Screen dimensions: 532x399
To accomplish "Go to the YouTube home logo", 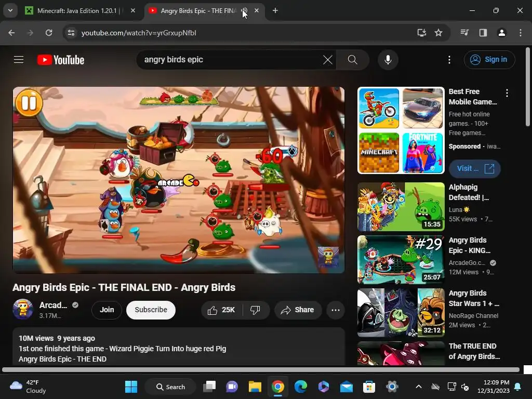I will 61,60.
